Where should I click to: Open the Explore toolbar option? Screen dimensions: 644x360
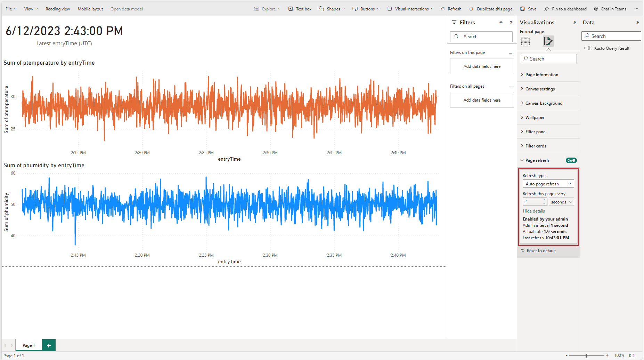[x=267, y=9]
